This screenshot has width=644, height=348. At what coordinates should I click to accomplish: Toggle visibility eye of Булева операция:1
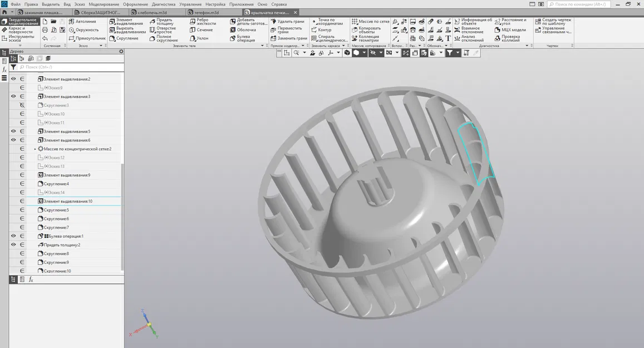13,236
